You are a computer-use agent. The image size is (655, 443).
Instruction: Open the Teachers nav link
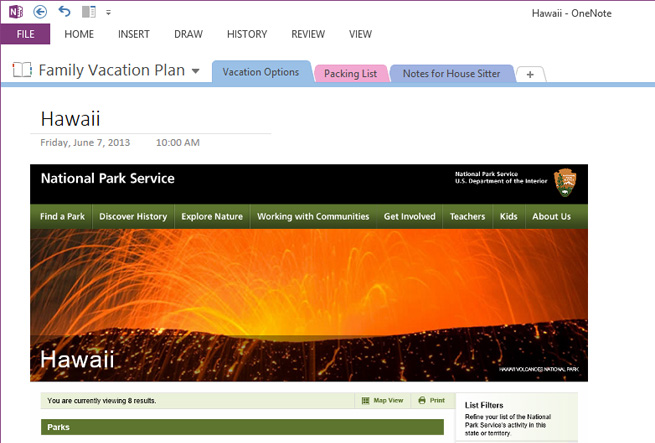pyautogui.click(x=467, y=216)
